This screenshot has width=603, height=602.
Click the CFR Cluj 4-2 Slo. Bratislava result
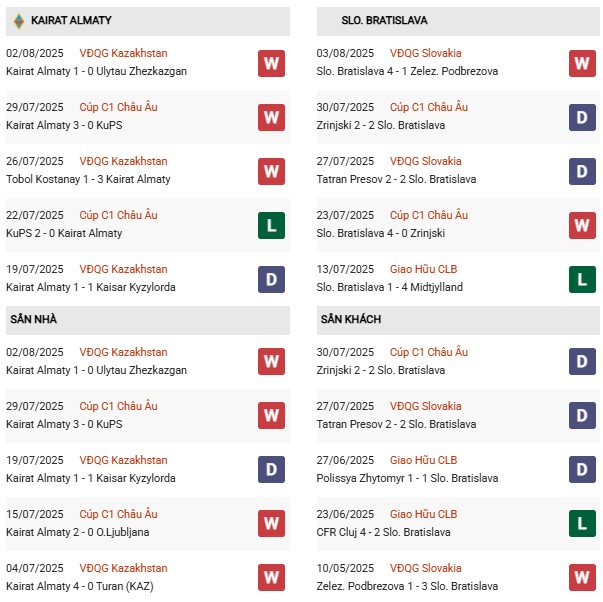[x=384, y=532]
